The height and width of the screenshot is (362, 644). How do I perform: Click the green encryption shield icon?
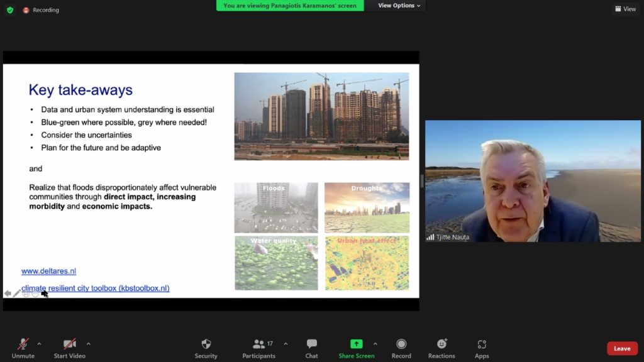tap(10, 10)
